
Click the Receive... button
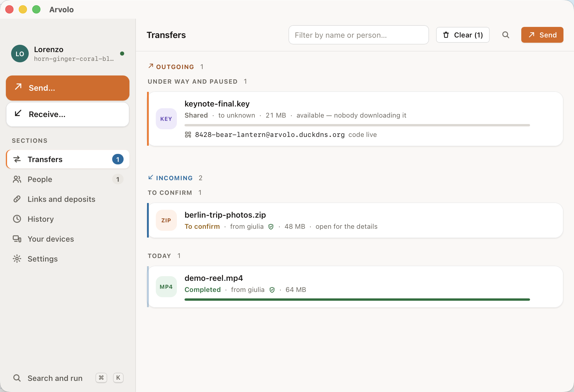pyautogui.click(x=68, y=114)
